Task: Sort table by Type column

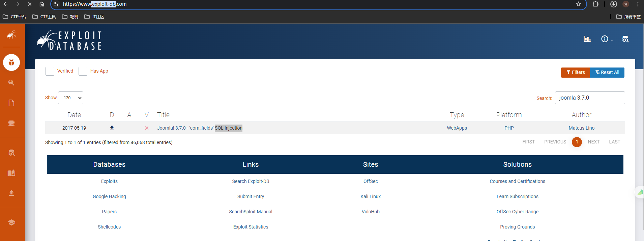Action: pyautogui.click(x=457, y=115)
